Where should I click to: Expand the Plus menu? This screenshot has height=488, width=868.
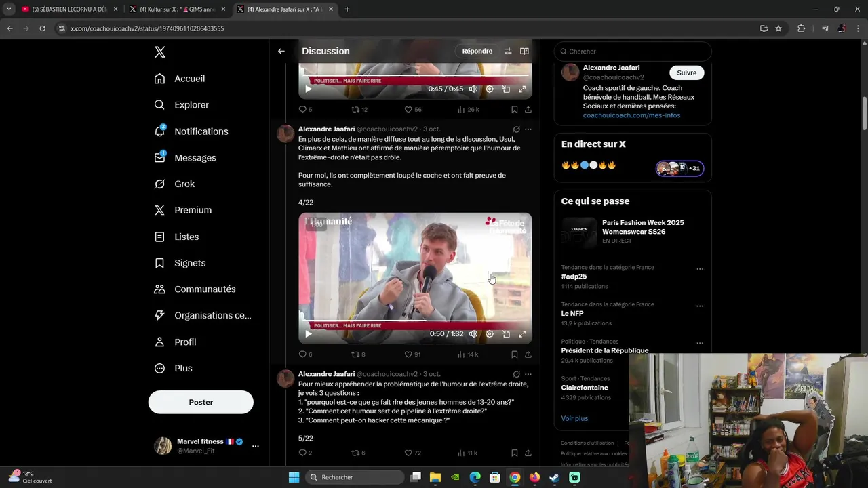coord(173,369)
